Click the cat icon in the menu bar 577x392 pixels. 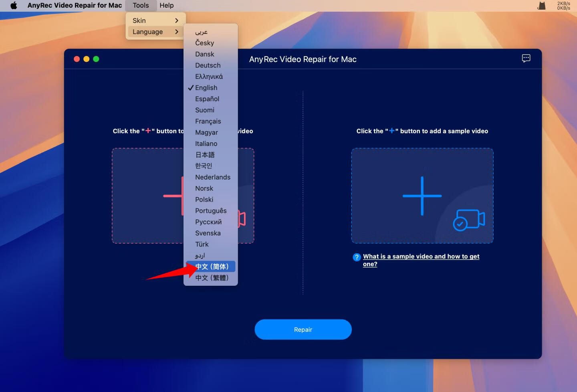click(x=541, y=6)
